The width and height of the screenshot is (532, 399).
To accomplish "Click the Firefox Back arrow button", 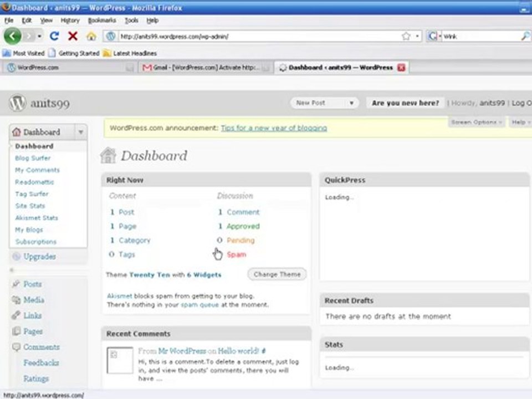I will tap(13, 35).
